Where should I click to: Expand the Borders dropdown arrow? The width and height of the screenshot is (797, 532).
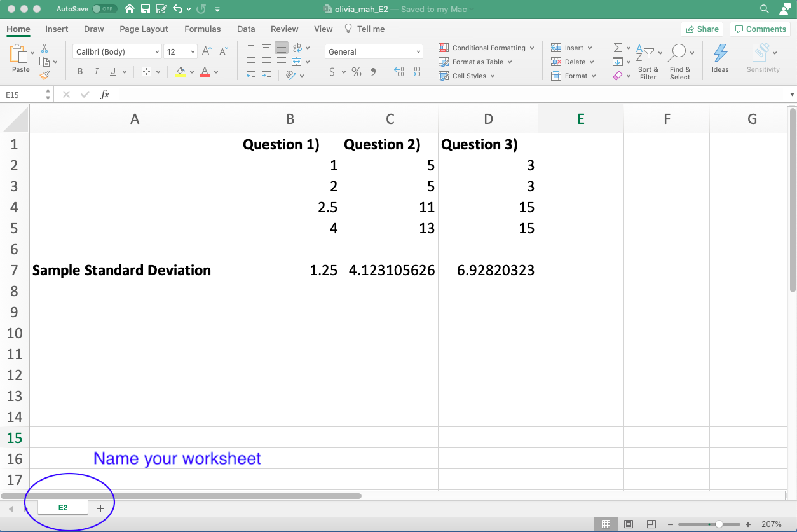[158, 72]
